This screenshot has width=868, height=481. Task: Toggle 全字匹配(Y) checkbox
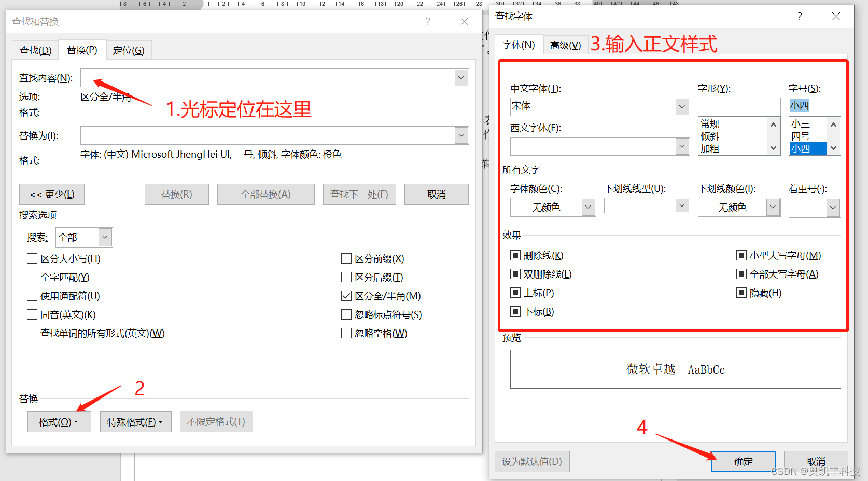tap(32, 277)
